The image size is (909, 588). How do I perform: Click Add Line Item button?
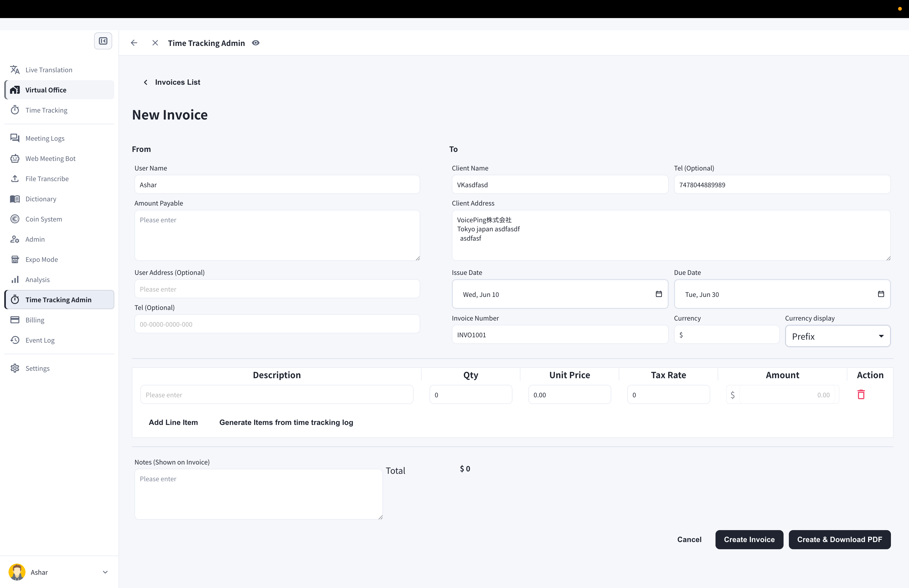pyautogui.click(x=173, y=422)
